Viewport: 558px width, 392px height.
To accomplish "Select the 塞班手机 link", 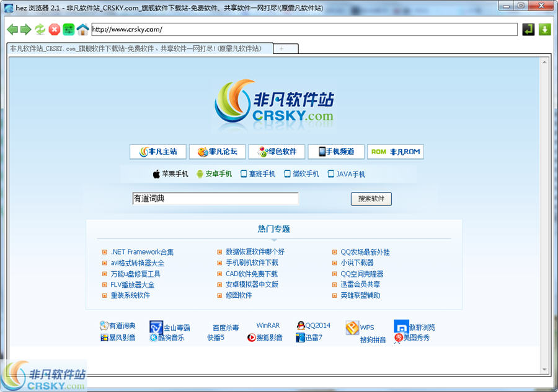I will tap(258, 174).
